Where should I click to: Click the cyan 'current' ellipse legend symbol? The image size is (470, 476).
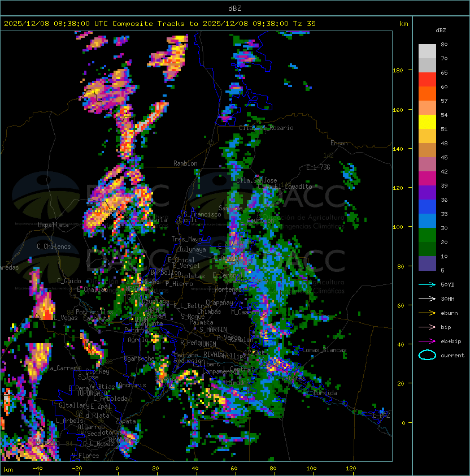427,355
